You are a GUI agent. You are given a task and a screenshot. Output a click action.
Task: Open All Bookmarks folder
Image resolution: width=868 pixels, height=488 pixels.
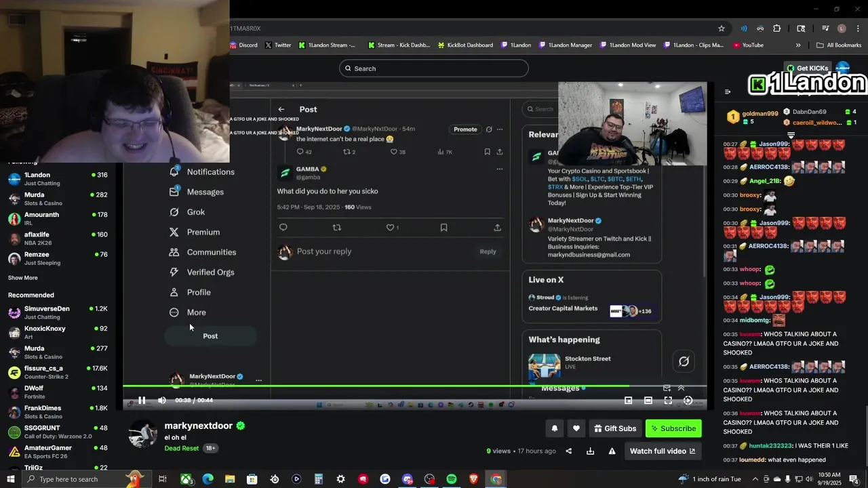839,45
